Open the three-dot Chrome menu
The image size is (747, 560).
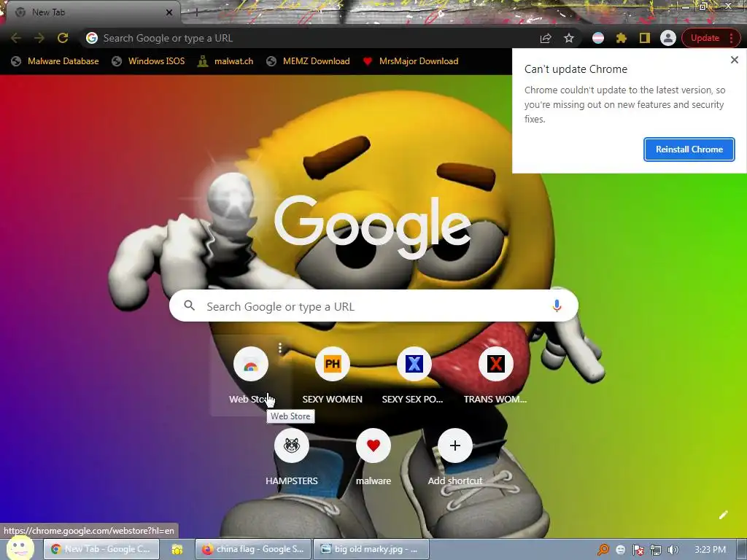pos(731,38)
